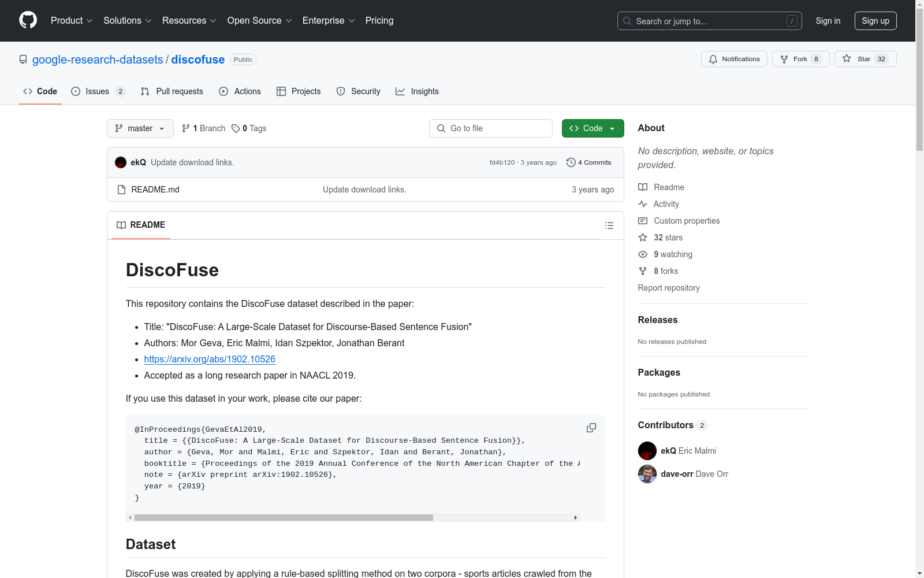924x578 pixels.
Task: Click the branch icon next to 1 Branch
Action: (x=186, y=128)
